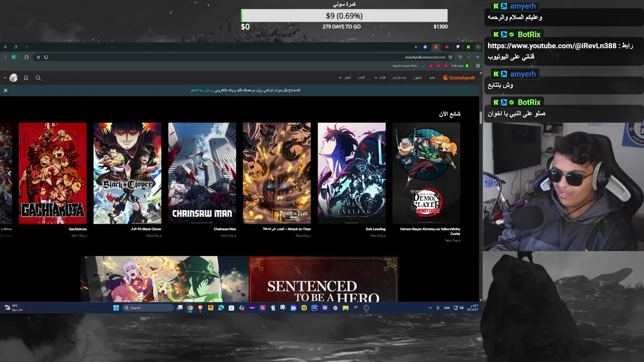Open the browser three-dot menu

[x=5, y=57]
